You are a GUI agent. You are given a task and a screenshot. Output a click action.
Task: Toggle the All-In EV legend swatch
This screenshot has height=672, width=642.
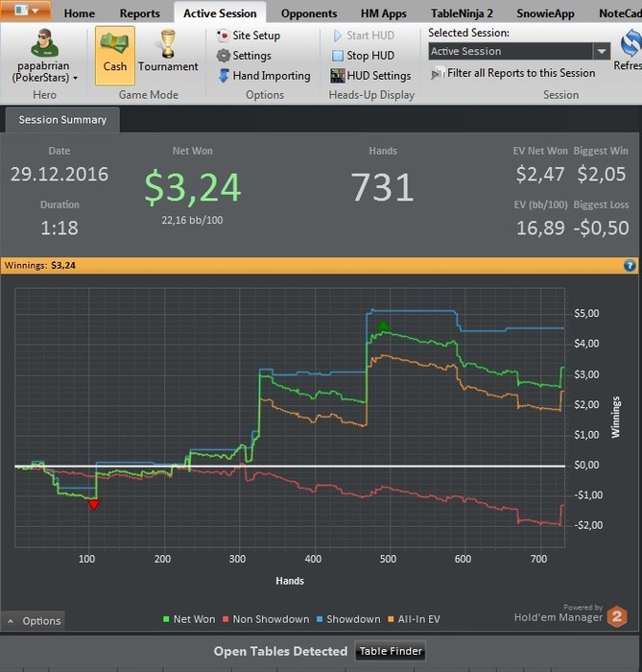(391, 619)
